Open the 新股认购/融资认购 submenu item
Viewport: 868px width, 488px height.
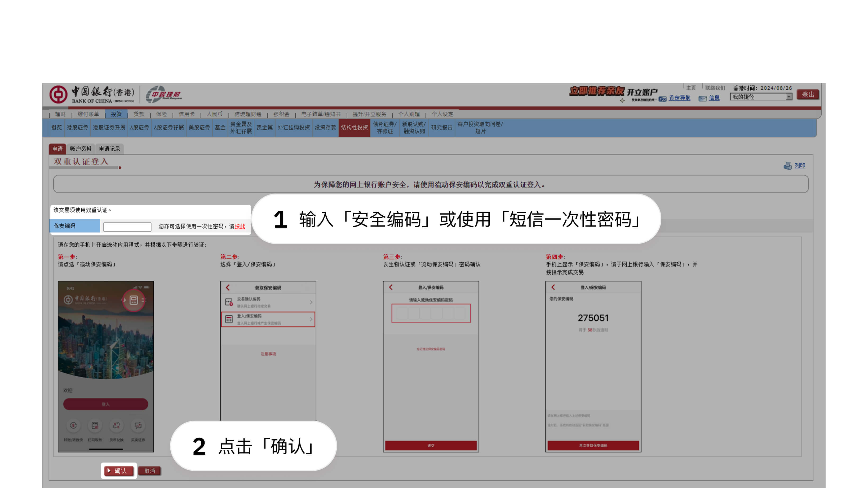click(414, 128)
